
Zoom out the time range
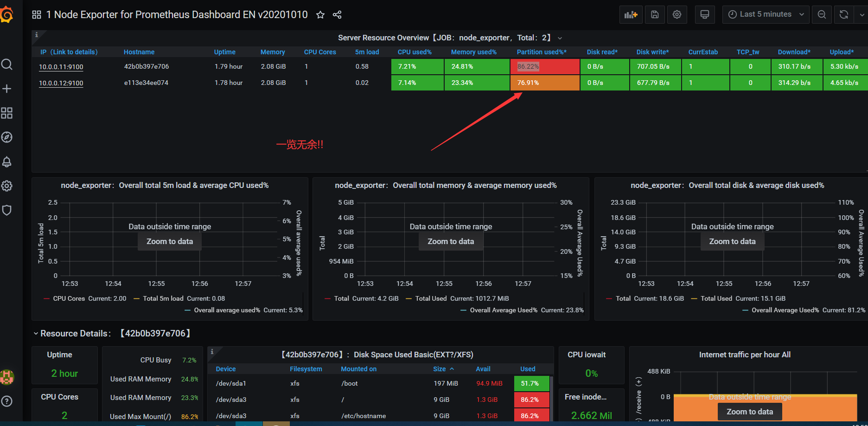[x=822, y=15]
